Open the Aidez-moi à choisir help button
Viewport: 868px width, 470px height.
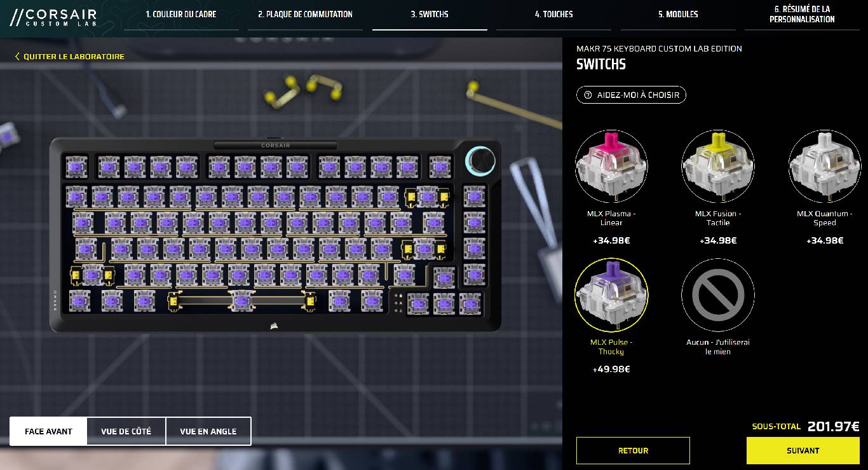click(x=631, y=95)
